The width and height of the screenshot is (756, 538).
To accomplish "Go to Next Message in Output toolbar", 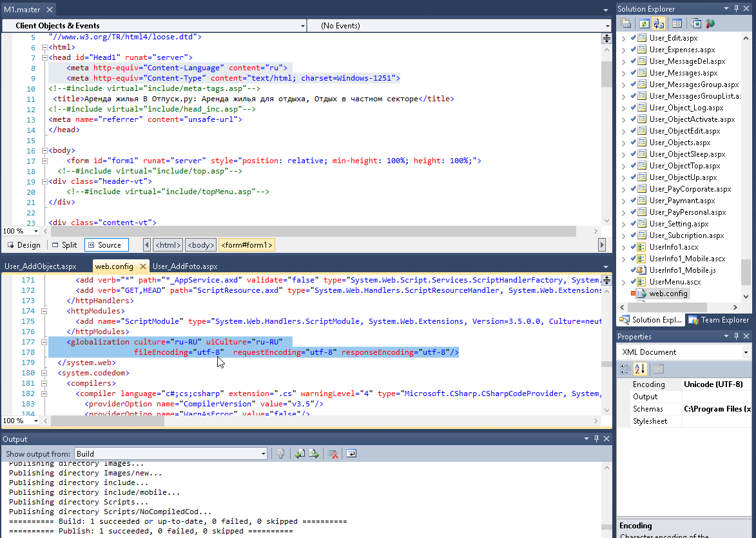I will pos(314,453).
